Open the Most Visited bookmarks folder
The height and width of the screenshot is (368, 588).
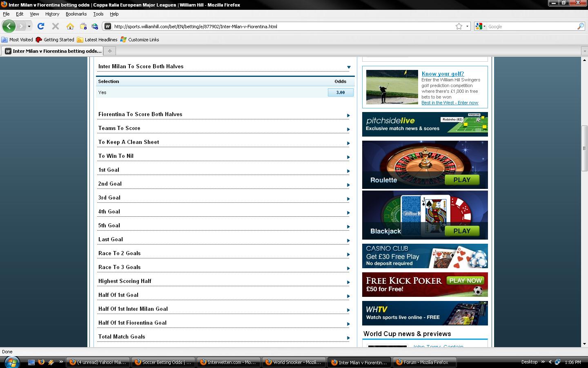tap(17, 40)
